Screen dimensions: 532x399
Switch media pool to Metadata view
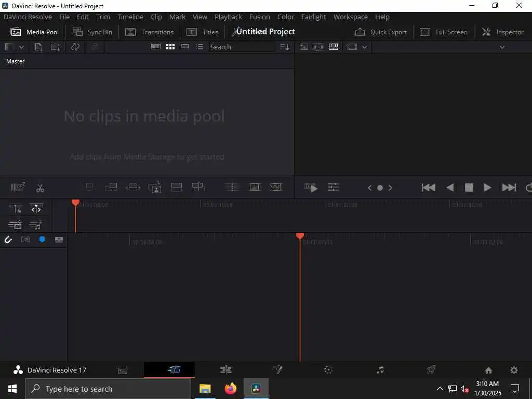click(156, 47)
